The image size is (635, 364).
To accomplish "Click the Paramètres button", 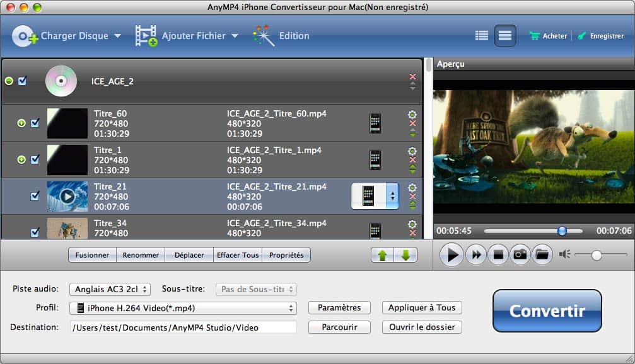I will (x=339, y=308).
